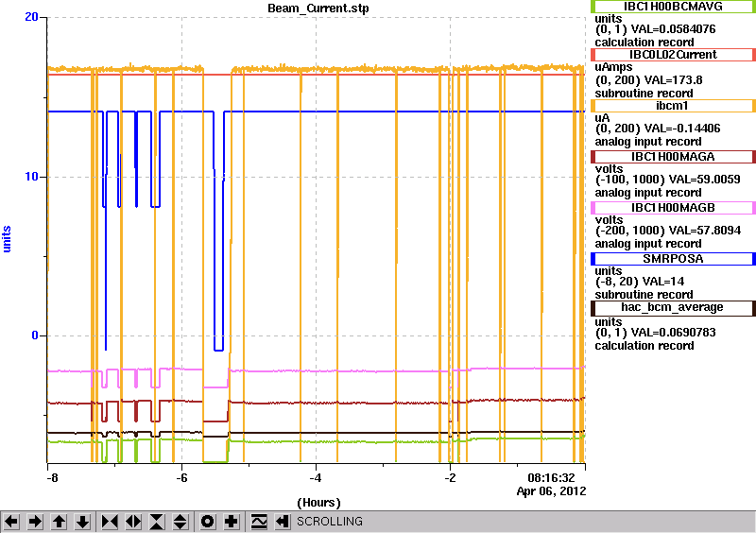Click the x-axis tick label -4

[316, 478]
